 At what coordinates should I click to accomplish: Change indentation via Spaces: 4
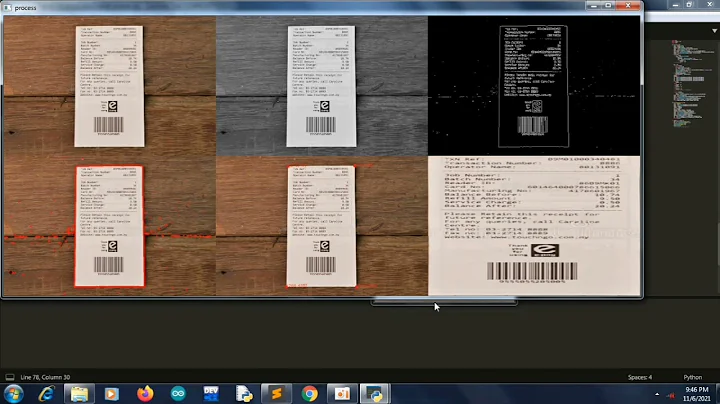pyautogui.click(x=640, y=377)
